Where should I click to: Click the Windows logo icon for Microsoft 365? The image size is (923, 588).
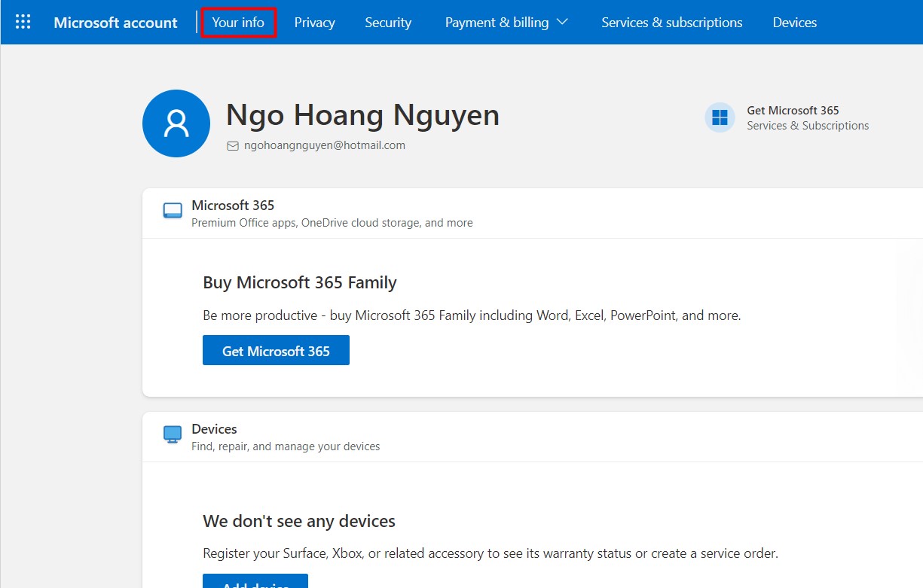720,117
